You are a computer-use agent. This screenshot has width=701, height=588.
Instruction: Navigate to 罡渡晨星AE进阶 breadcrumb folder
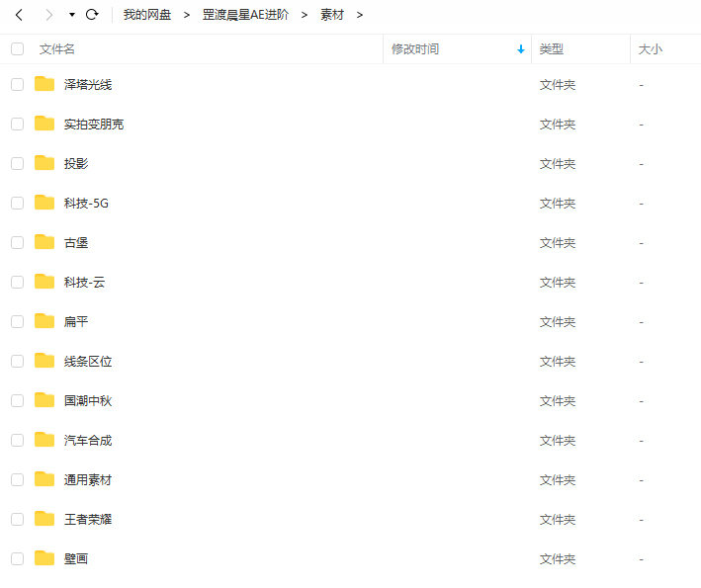tap(245, 15)
